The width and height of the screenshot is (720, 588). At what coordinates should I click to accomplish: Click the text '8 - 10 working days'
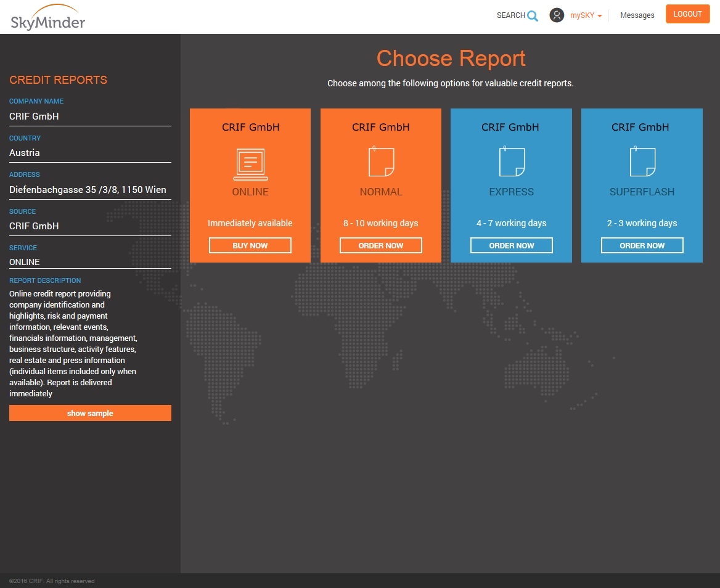coord(381,223)
